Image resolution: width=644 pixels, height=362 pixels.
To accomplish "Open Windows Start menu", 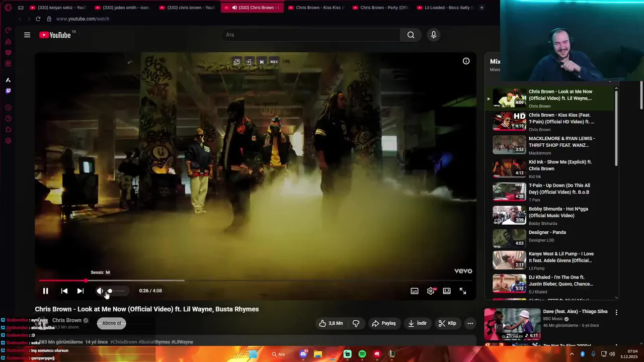I will click(x=253, y=354).
